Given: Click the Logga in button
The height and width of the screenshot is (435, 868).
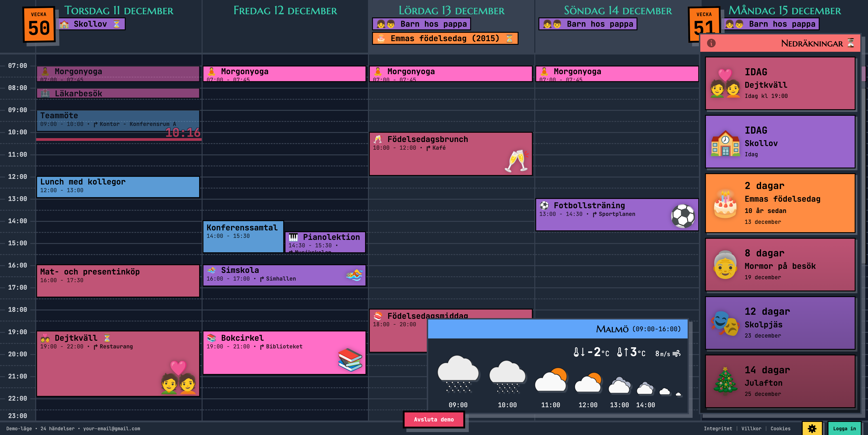Looking at the screenshot, I should (844, 428).
